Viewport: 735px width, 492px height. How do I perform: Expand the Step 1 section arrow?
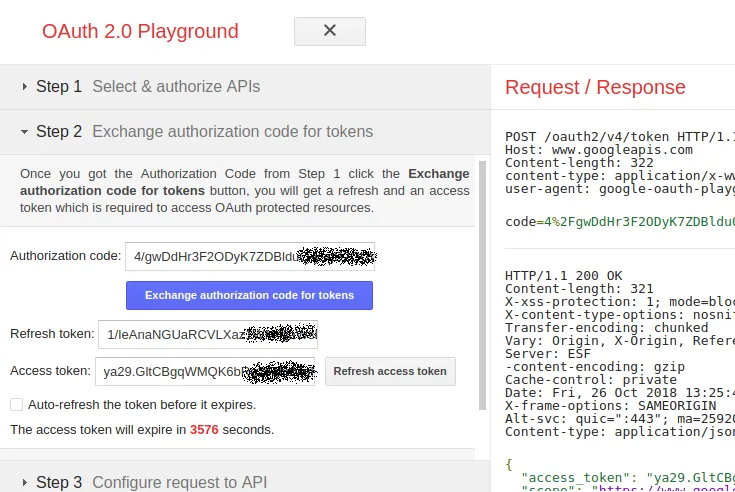pos(24,87)
